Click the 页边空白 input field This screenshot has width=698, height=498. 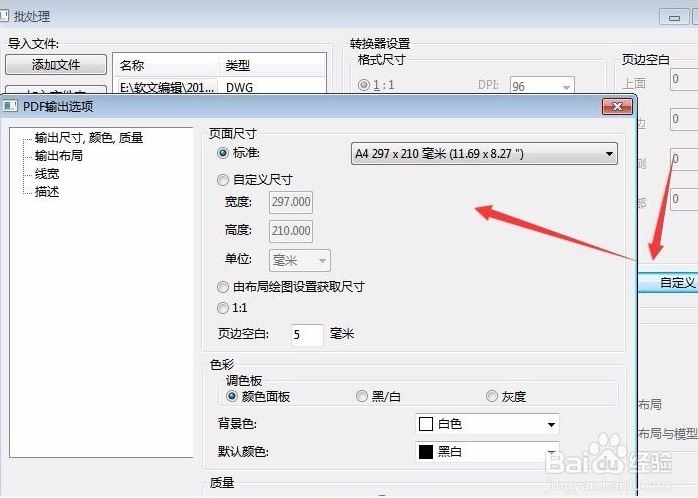307,334
